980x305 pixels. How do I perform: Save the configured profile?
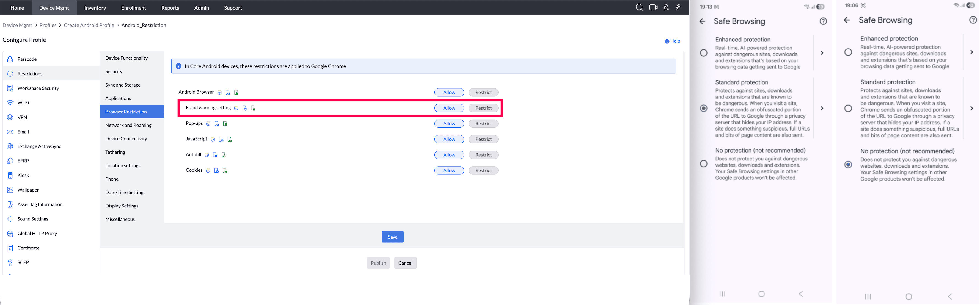click(393, 237)
